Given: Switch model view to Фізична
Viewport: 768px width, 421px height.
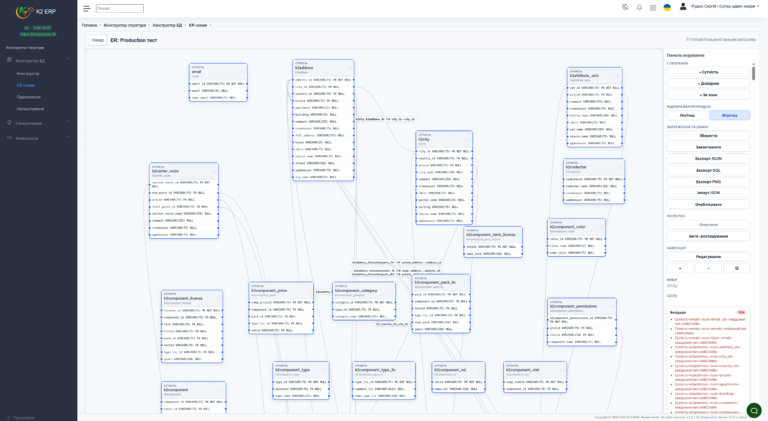Looking at the screenshot, I should (729, 116).
